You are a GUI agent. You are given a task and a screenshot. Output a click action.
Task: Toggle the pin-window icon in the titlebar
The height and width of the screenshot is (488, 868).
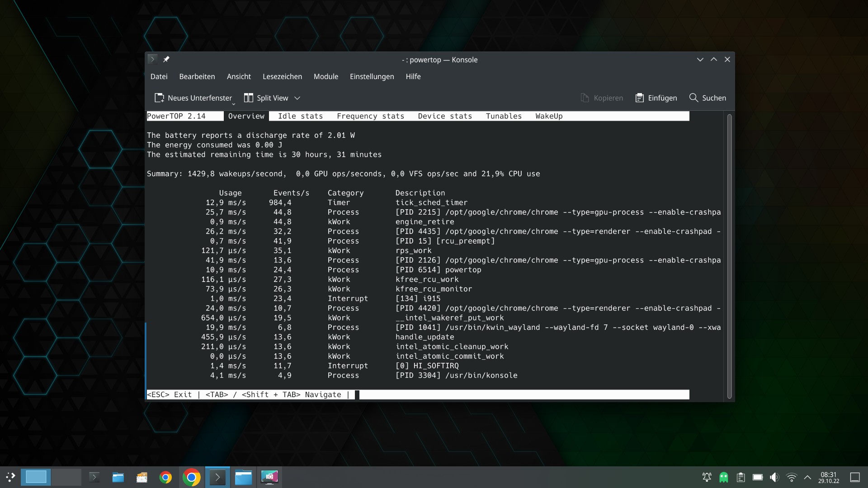(x=166, y=59)
